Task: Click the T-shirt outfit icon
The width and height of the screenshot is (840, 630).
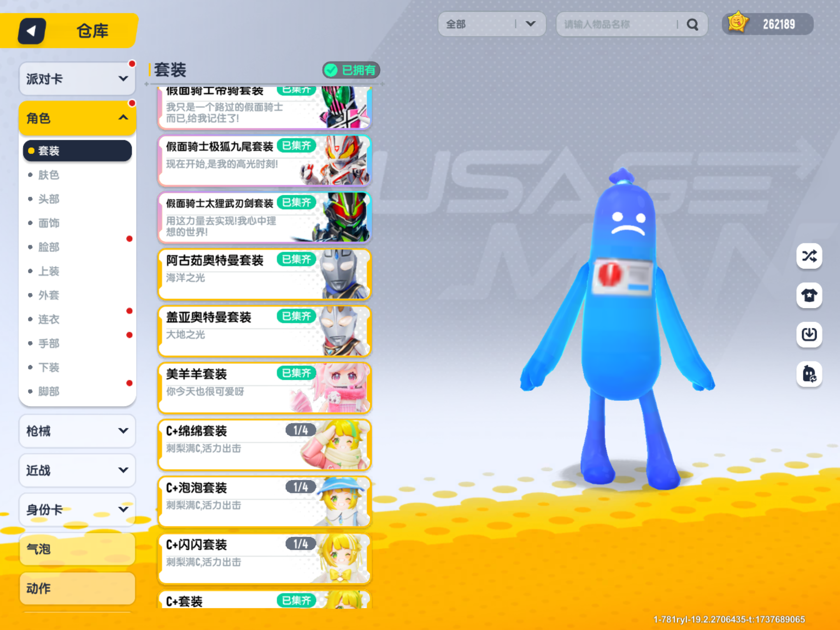Action: 809,296
